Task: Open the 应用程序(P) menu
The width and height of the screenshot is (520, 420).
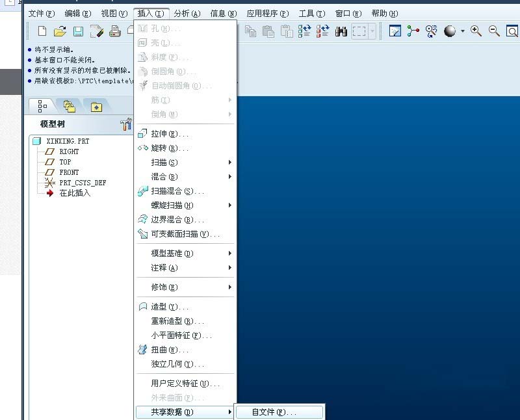Action: [268, 14]
